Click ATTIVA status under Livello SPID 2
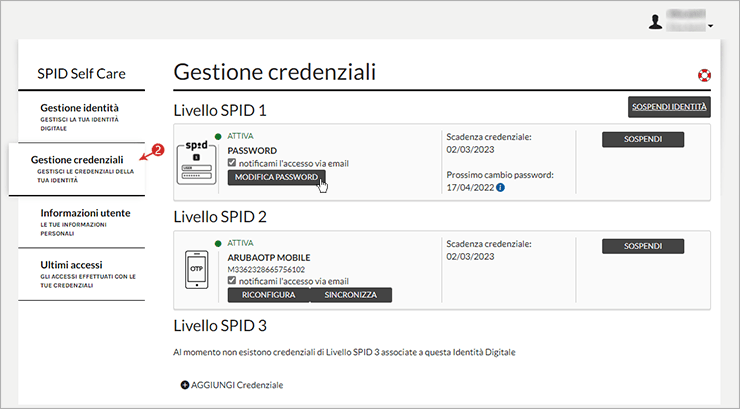 (240, 243)
